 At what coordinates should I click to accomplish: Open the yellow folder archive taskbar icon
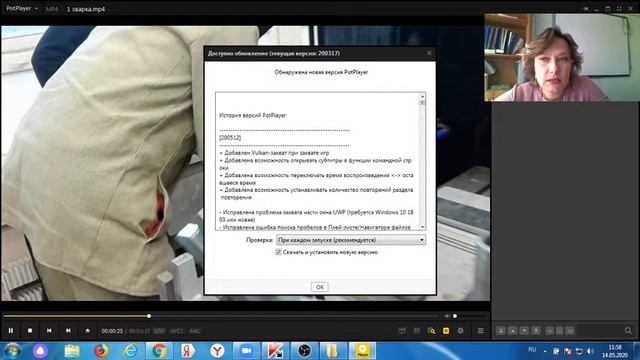pyautogui.click(x=333, y=351)
